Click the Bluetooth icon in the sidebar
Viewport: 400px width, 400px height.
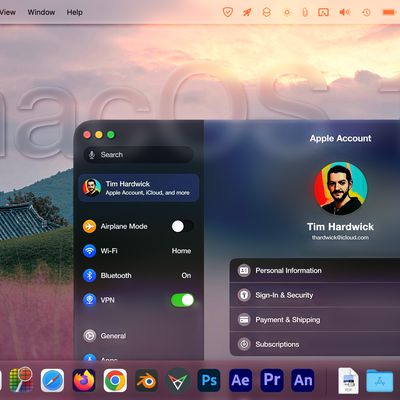89,275
